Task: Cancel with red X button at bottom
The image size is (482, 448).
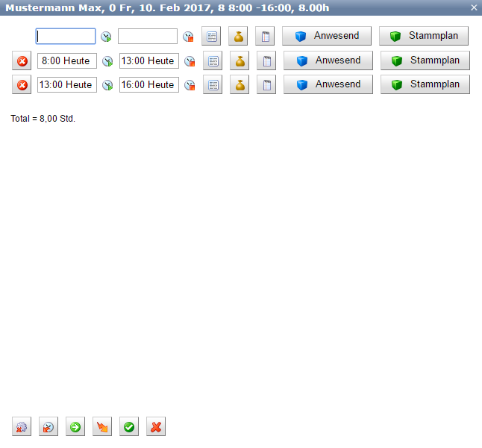Action: pos(156,427)
